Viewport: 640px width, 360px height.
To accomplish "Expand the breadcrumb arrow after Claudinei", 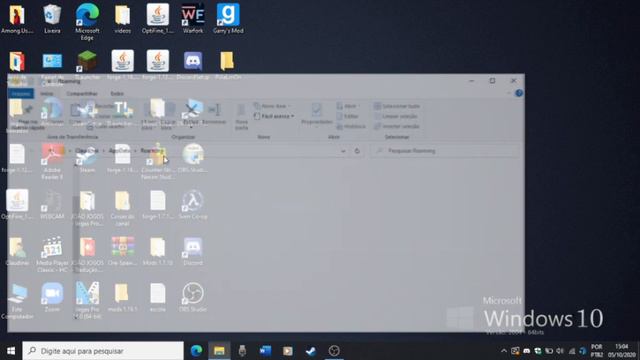I will pyautogui.click(x=103, y=151).
